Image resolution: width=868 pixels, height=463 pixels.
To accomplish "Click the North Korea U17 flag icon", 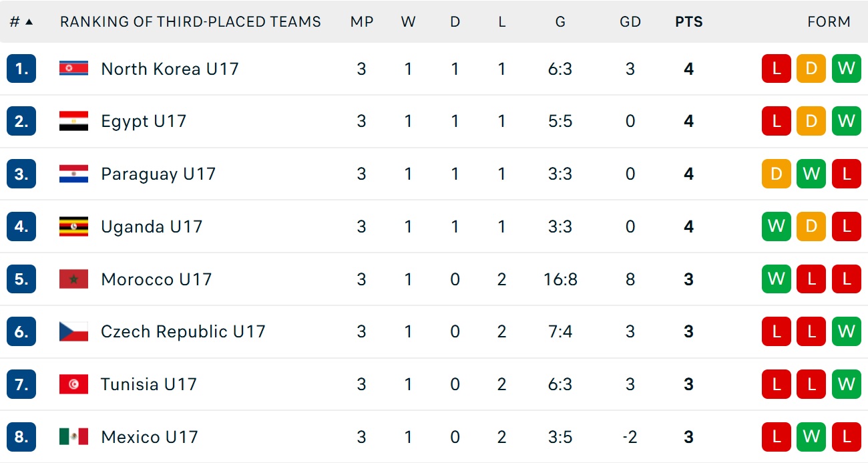I will point(73,68).
